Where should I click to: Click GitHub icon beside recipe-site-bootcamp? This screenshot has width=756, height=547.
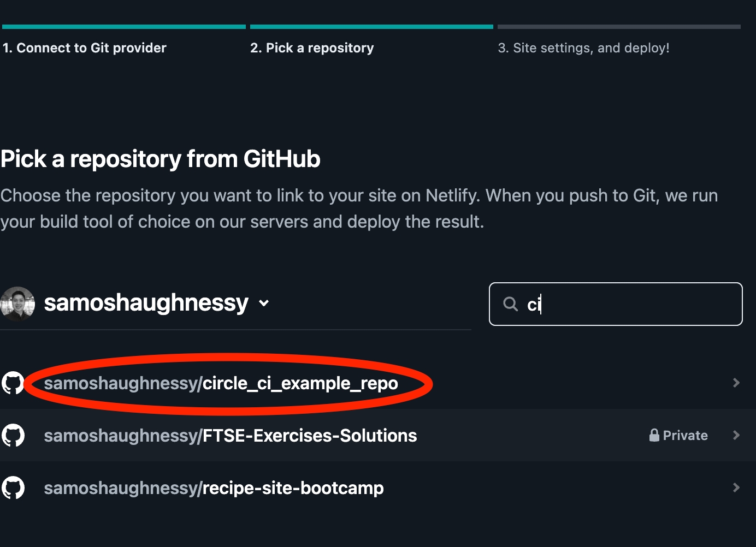click(13, 487)
